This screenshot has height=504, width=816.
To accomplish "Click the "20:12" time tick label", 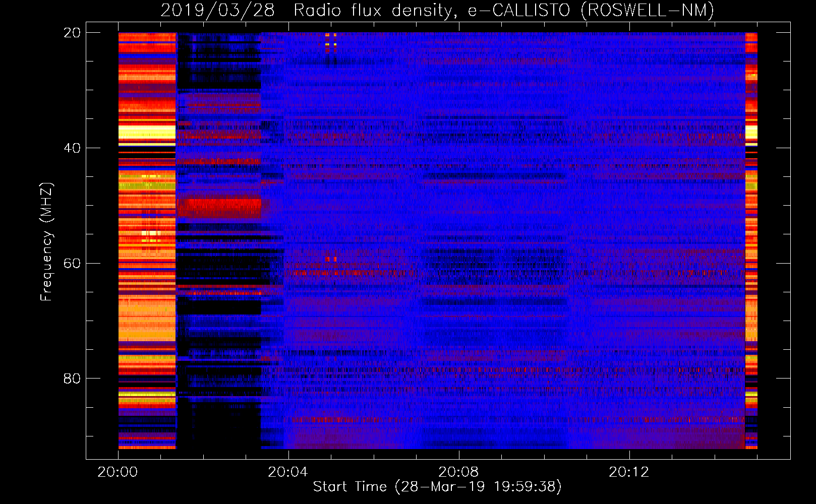I will 629,472.
